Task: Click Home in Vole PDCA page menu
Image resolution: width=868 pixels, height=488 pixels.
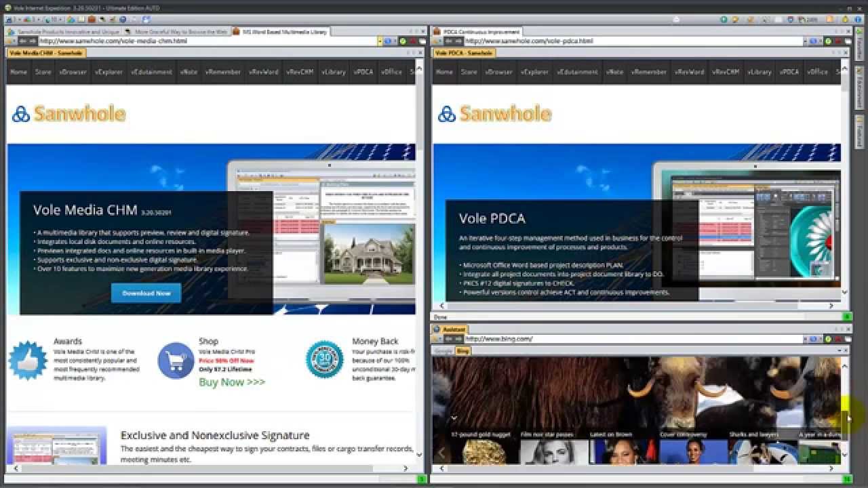Action: [x=444, y=72]
